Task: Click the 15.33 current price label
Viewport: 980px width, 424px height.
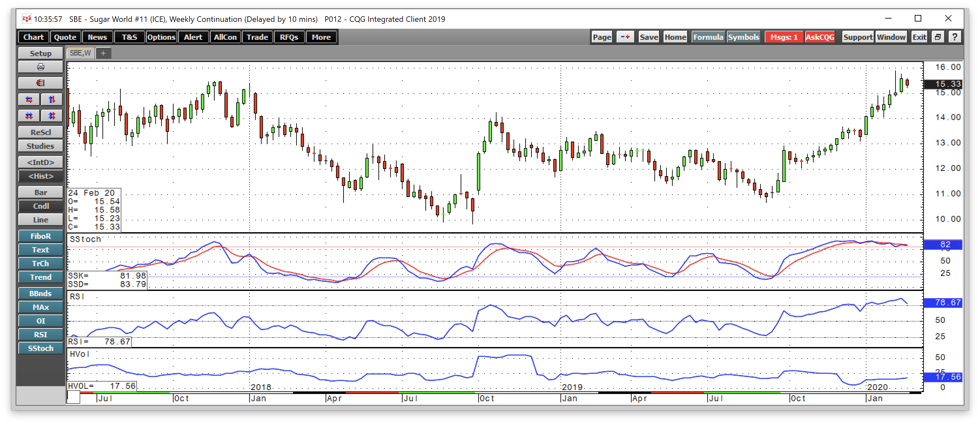Action: tap(943, 84)
